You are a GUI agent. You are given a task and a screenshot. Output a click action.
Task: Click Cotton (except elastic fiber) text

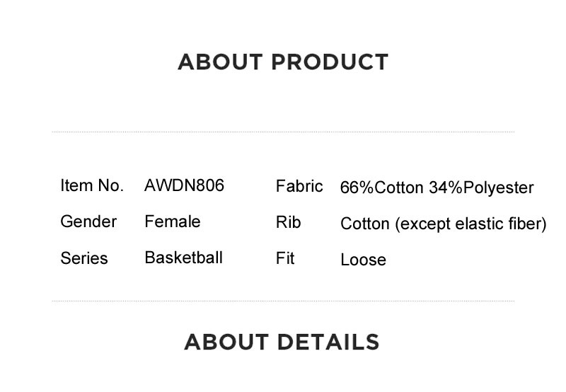point(444,224)
